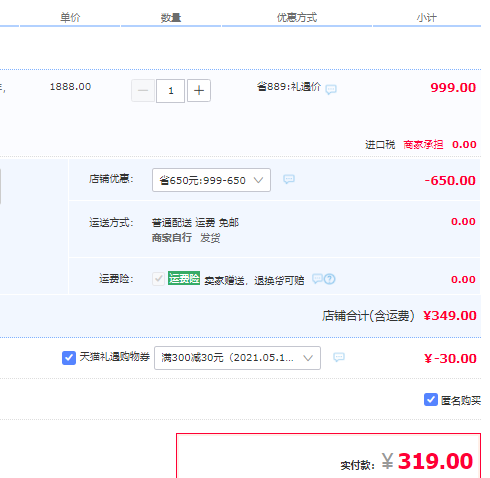Toggle the 运费险 checkbox
This screenshot has height=478, width=490.
[158, 279]
